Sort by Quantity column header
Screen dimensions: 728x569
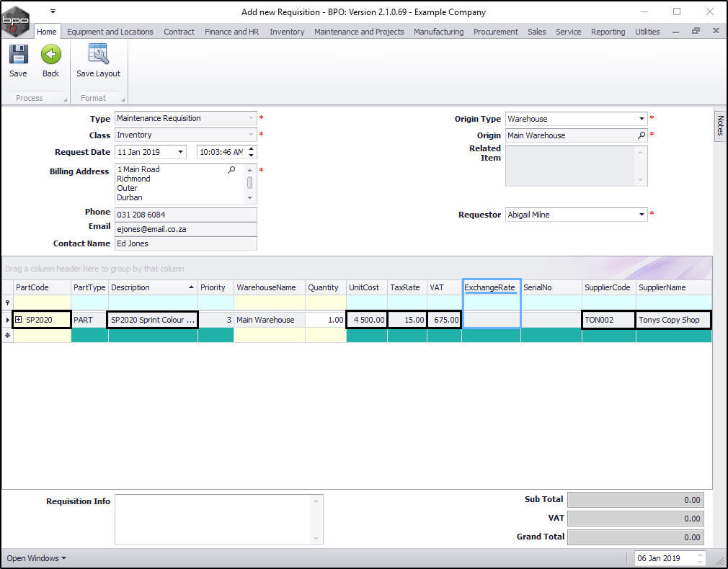pyautogui.click(x=325, y=287)
